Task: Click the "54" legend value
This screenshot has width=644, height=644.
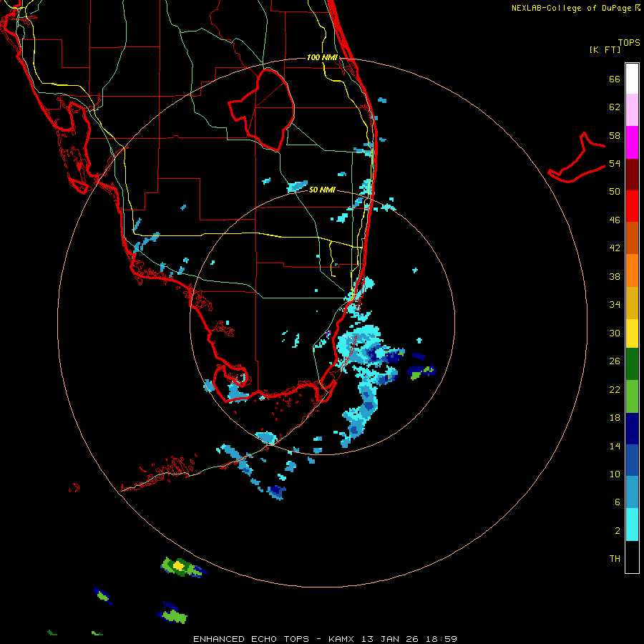Action: (615, 163)
